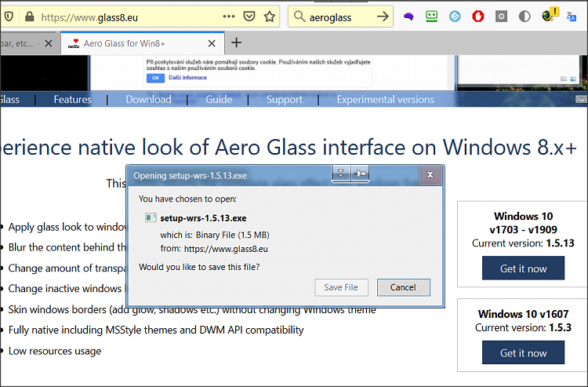This screenshot has height=387, width=588.
Task: Save page to Pocket icon
Action: tap(249, 16)
